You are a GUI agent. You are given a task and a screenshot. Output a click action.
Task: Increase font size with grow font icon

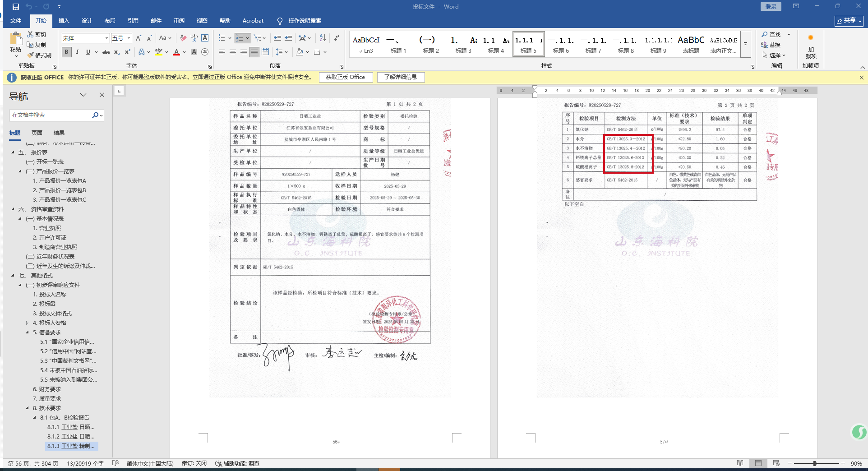coord(139,38)
